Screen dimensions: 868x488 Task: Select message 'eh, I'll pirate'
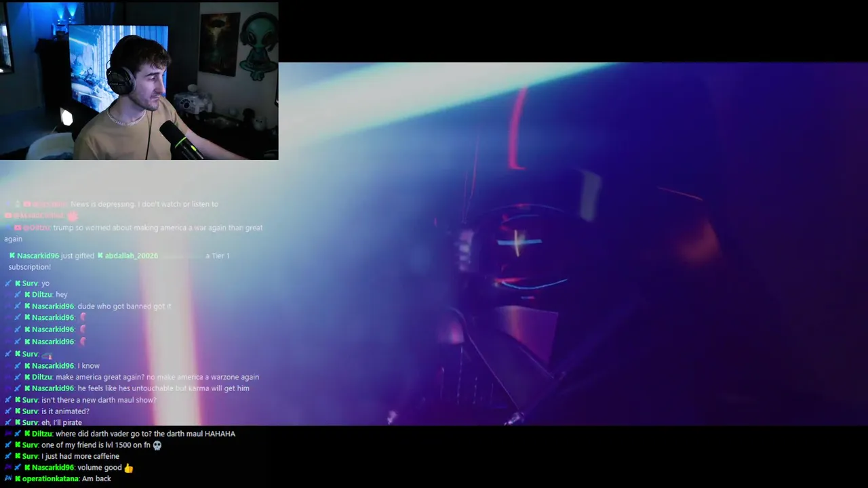click(x=62, y=423)
